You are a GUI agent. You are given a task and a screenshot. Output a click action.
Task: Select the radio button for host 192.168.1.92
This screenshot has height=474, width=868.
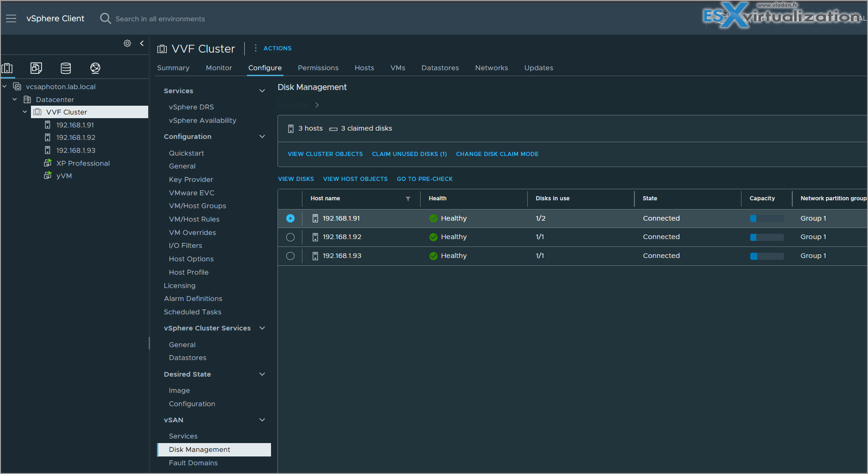tap(290, 237)
